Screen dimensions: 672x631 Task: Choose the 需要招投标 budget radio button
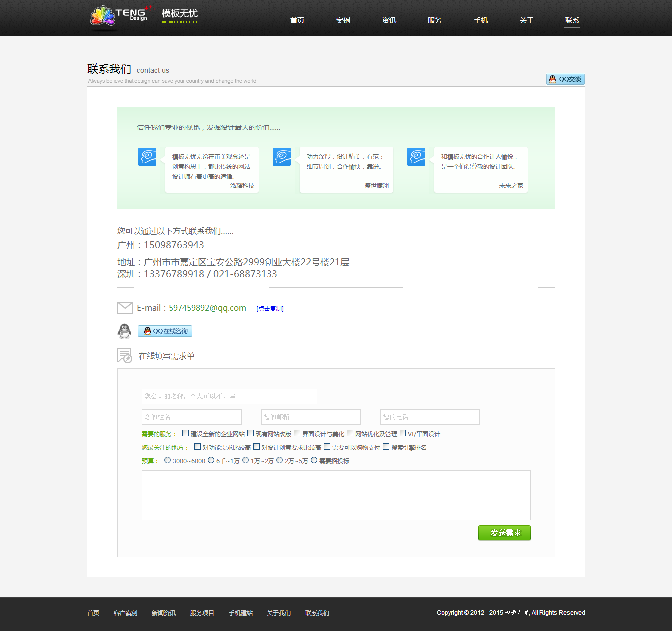pos(314,460)
